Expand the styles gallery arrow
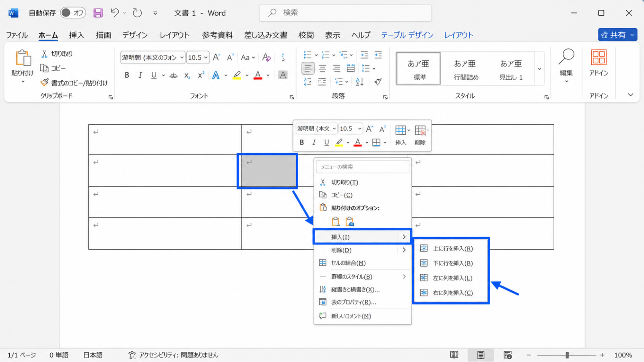644x362 pixels. pos(539,69)
